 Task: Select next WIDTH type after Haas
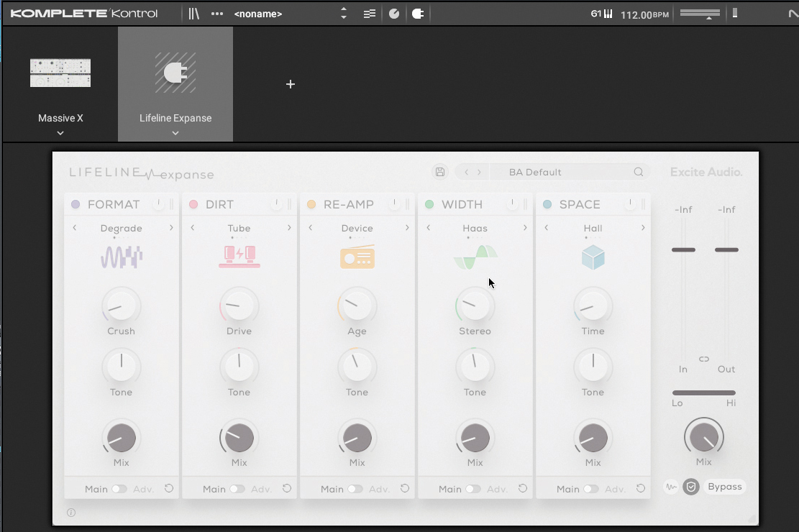coord(525,228)
